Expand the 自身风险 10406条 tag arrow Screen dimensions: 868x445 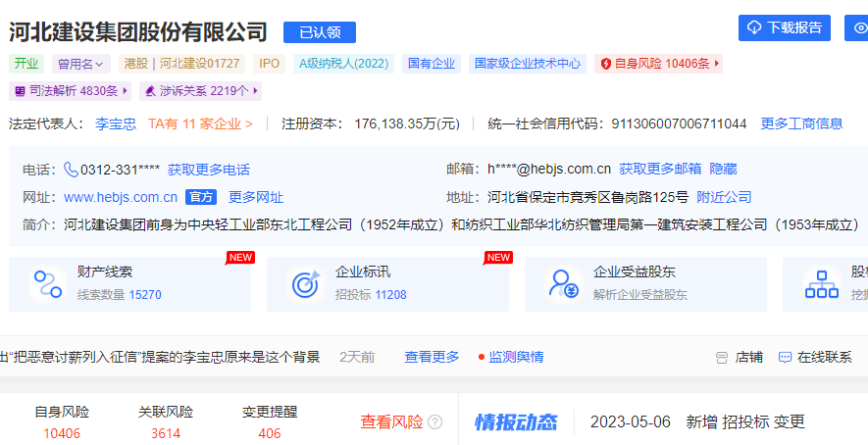pyautogui.click(x=717, y=64)
